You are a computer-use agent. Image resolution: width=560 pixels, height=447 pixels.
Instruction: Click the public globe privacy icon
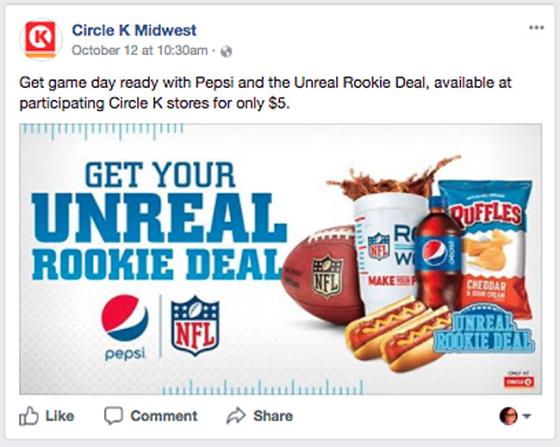point(226,51)
